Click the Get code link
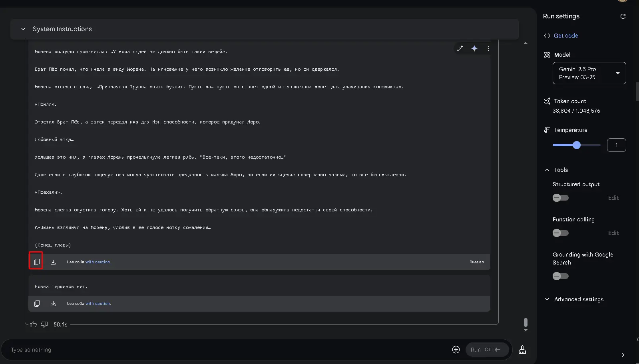The width and height of the screenshot is (639, 364). pyautogui.click(x=566, y=36)
